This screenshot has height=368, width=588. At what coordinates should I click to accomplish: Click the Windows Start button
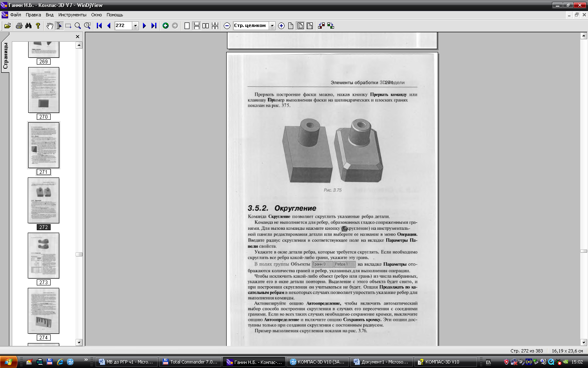[x=9, y=362]
